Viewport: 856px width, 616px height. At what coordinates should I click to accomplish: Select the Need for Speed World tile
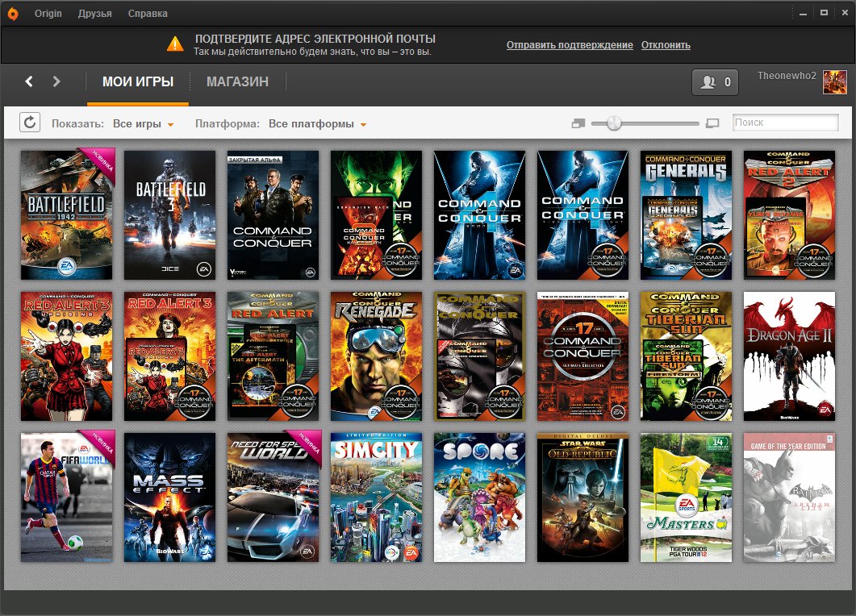pyautogui.click(x=273, y=497)
